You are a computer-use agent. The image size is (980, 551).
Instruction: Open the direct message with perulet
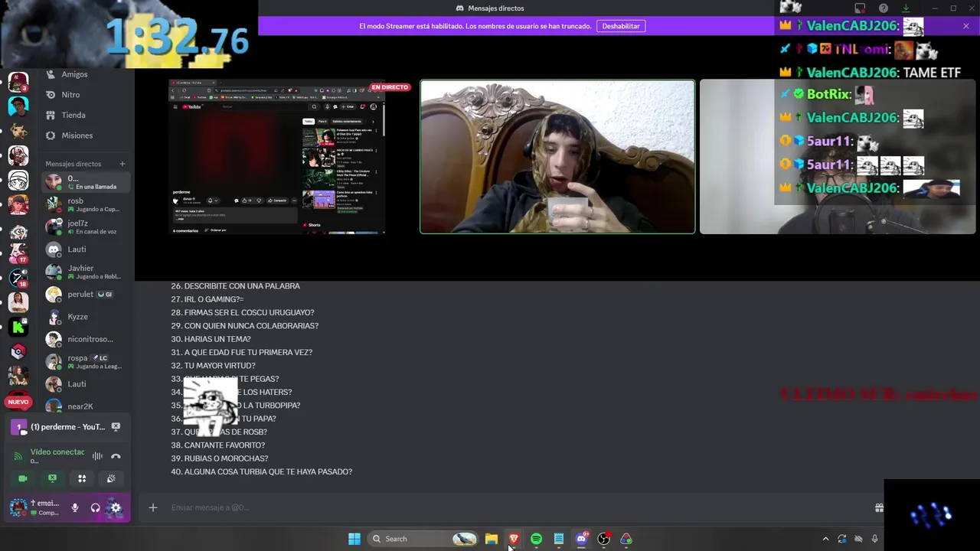coord(86,295)
